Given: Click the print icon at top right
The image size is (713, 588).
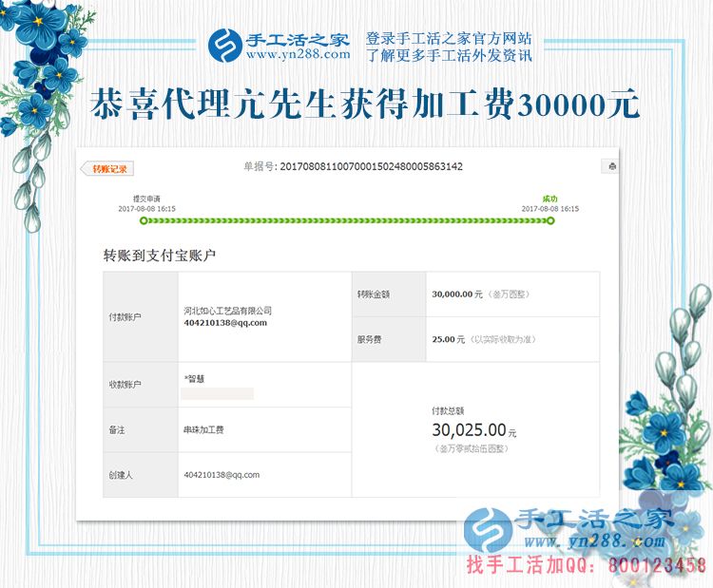Looking at the screenshot, I should pos(611,166).
